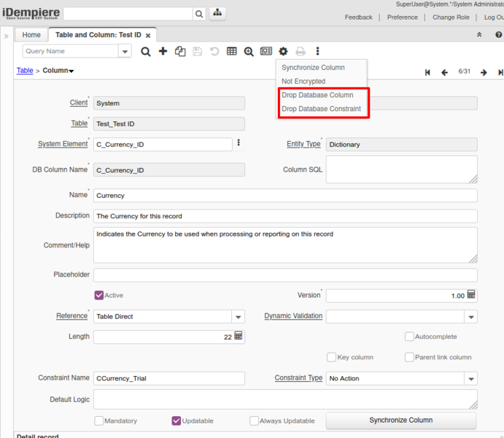This screenshot has height=438, width=504.
Task: Open the Constraint Type dropdown
Action: [470, 379]
